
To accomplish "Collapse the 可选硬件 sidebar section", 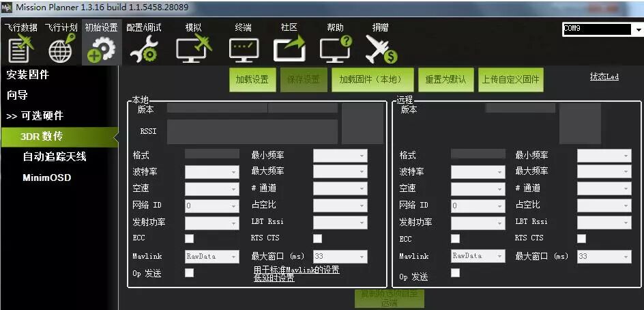I will pos(35,116).
